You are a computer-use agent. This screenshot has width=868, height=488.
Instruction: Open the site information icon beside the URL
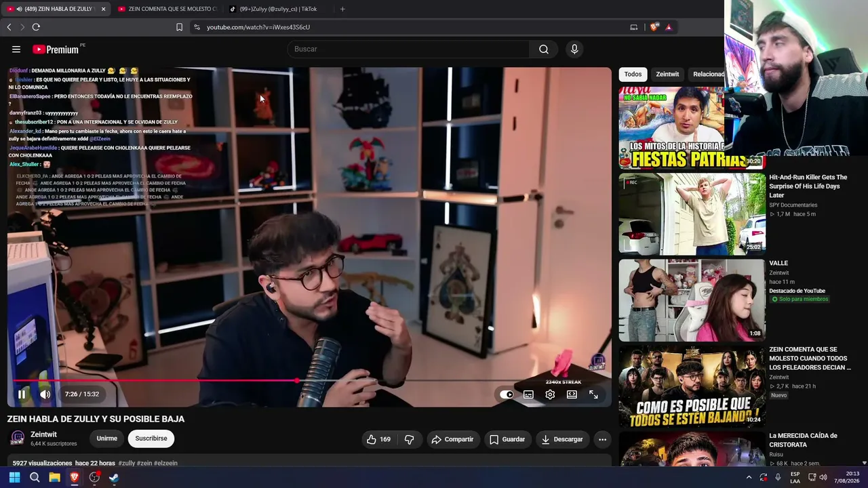coord(197,27)
